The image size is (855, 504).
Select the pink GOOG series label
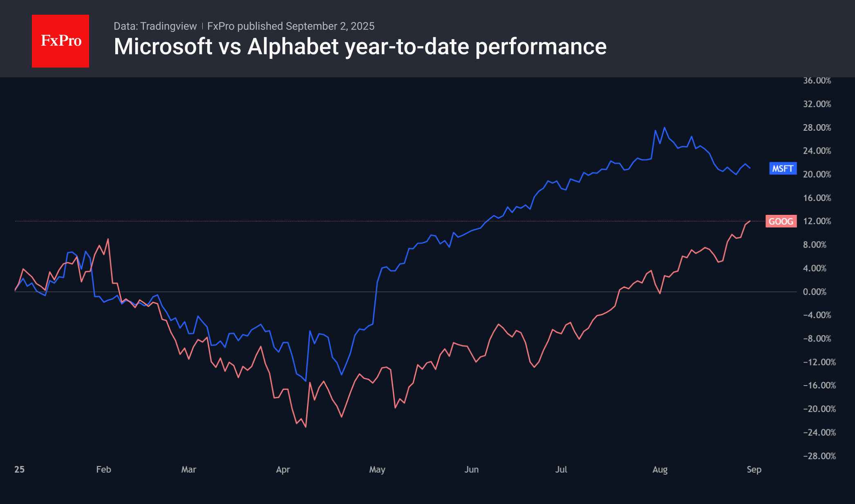[781, 221]
